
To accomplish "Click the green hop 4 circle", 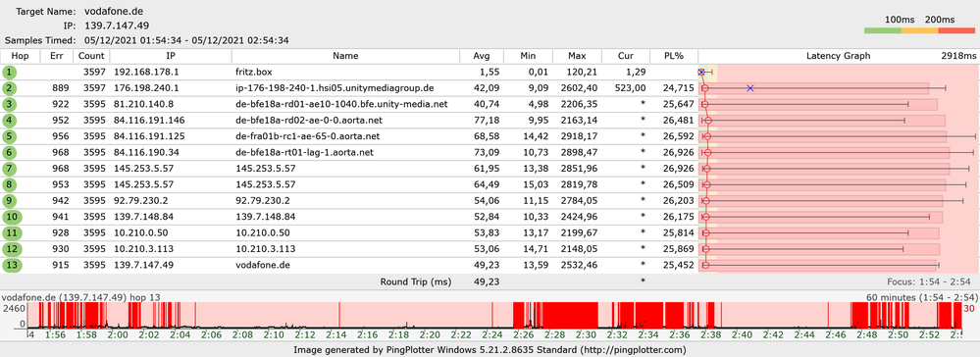I will click(x=10, y=120).
